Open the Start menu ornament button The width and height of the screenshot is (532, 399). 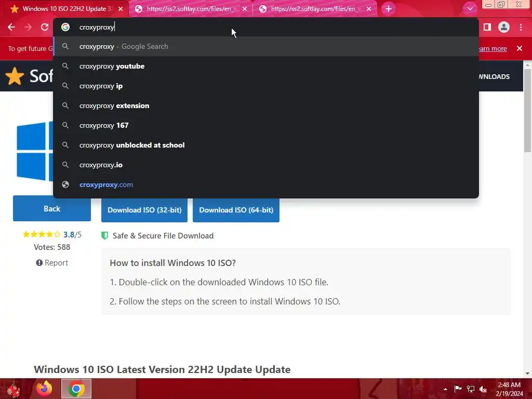coord(14,389)
